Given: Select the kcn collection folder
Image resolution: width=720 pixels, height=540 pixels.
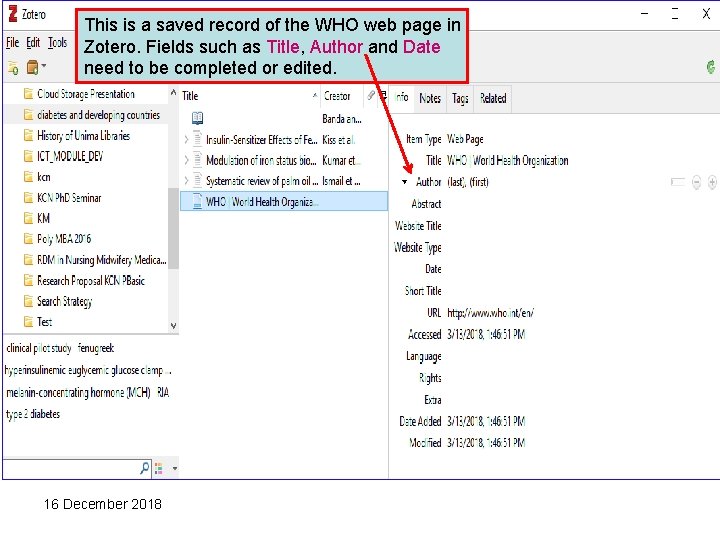Looking at the screenshot, I should point(44,177).
